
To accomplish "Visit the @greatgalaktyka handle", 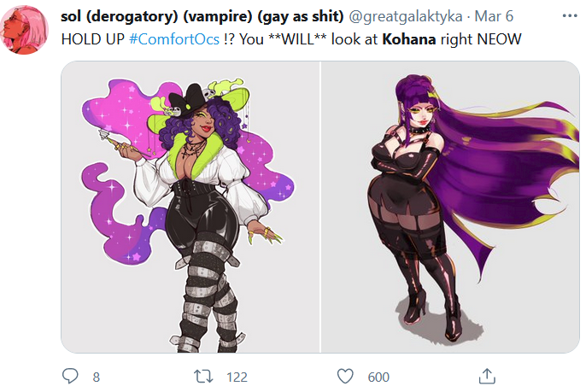I will pyautogui.click(x=406, y=16).
